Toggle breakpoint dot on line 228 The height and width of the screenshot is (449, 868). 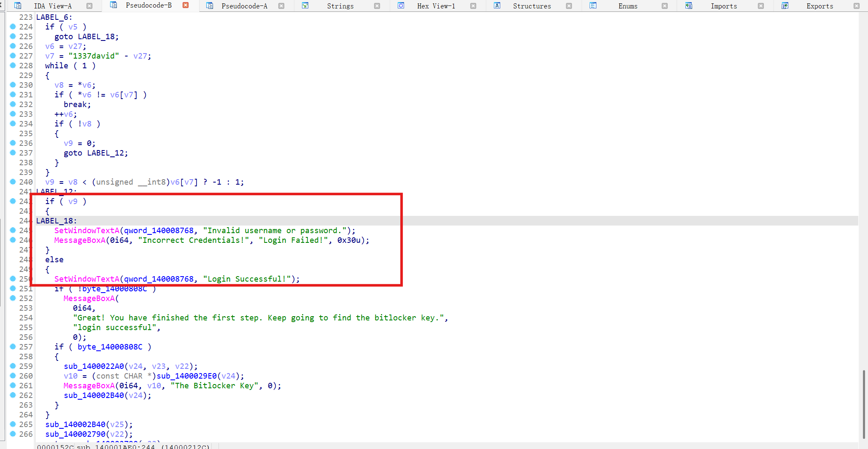(13, 65)
